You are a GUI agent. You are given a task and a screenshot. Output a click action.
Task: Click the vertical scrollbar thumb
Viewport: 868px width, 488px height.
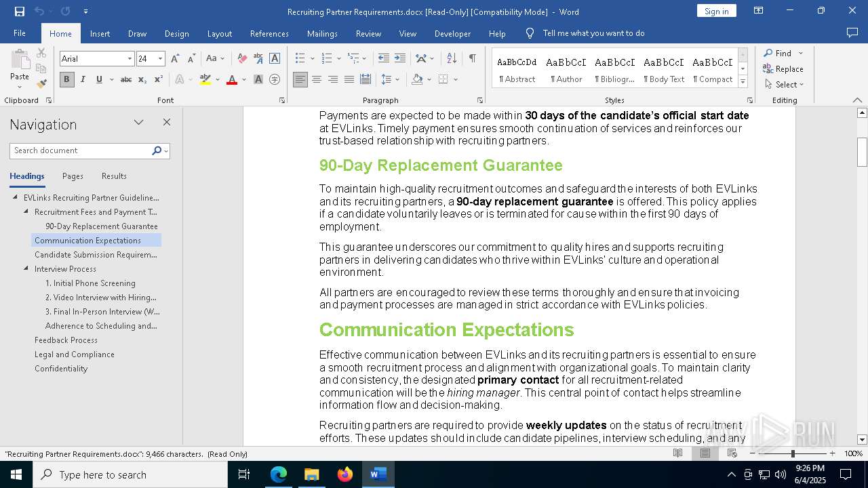tap(862, 152)
